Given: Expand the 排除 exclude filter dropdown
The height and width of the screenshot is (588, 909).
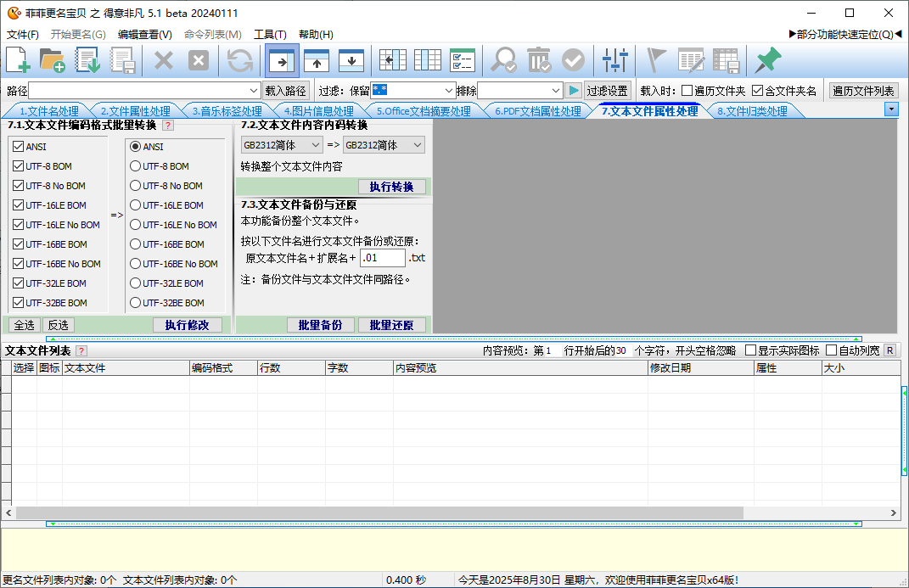Looking at the screenshot, I should tap(556, 91).
